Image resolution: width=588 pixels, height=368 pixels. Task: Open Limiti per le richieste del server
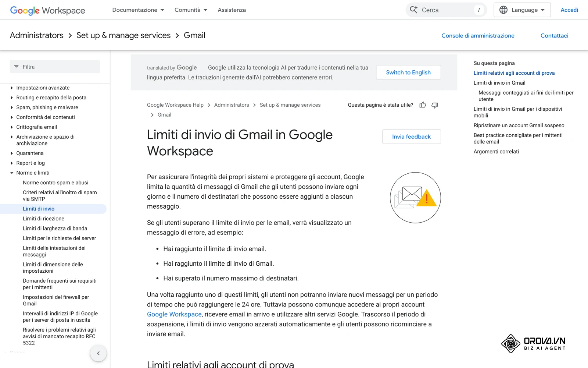tap(60, 238)
